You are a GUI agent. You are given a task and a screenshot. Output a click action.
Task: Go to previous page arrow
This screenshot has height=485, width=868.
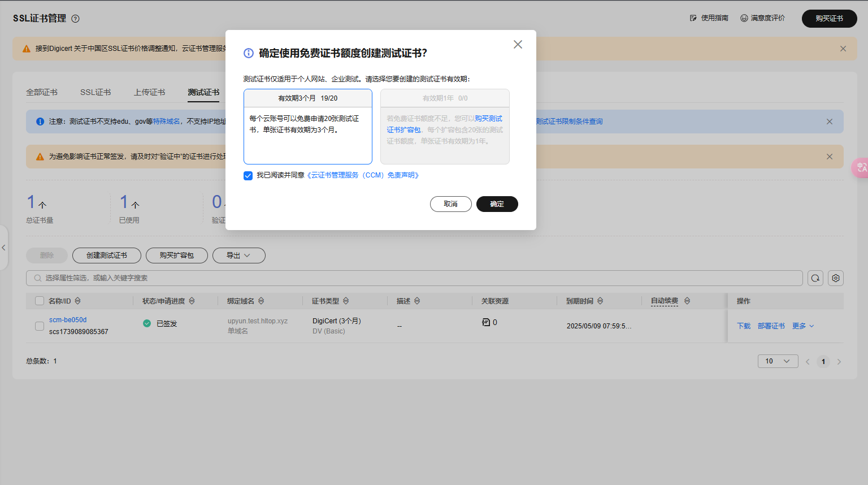808,362
